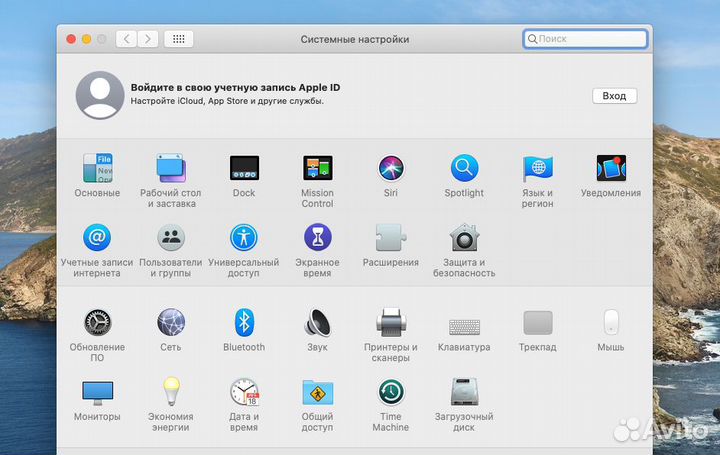The height and width of the screenshot is (455, 720).
Task: Open Звук sound settings
Action: point(317,322)
